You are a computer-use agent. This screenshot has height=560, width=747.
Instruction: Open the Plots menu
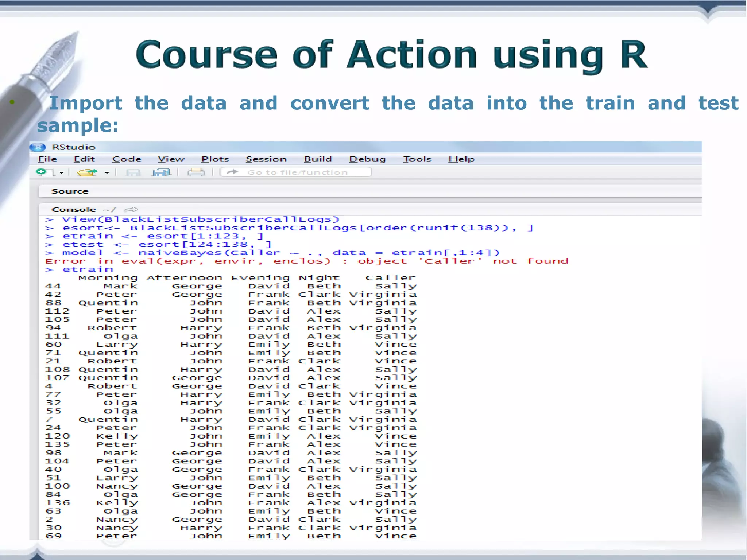(215, 159)
